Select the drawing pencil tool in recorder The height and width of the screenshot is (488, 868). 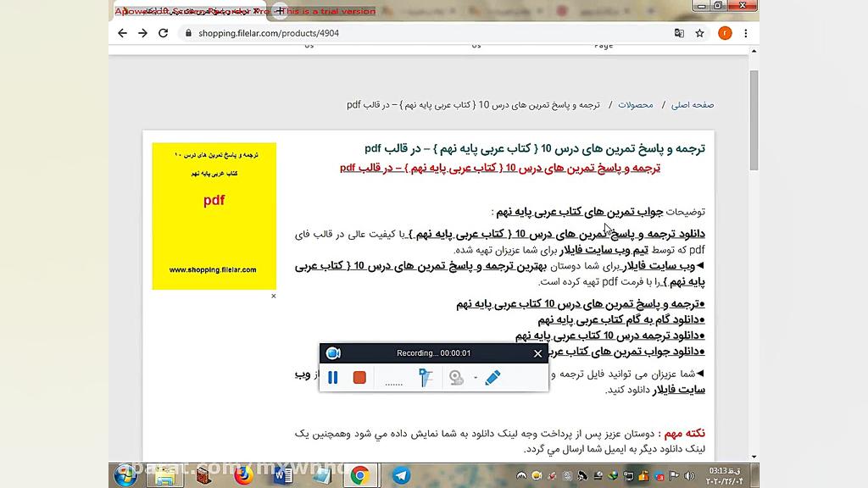(492, 378)
